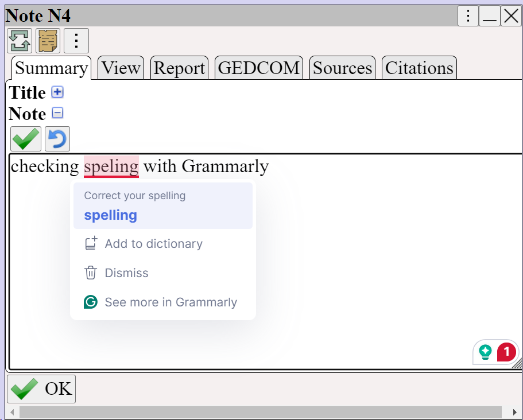Switch to the View tab
Image resolution: width=523 pixels, height=420 pixels.
tap(121, 68)
